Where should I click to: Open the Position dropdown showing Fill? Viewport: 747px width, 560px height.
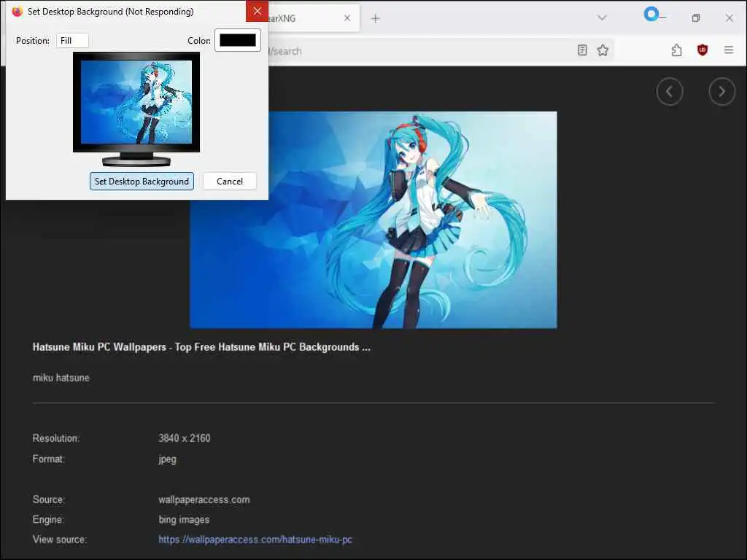pyautogui.click(x=72, y=41)
